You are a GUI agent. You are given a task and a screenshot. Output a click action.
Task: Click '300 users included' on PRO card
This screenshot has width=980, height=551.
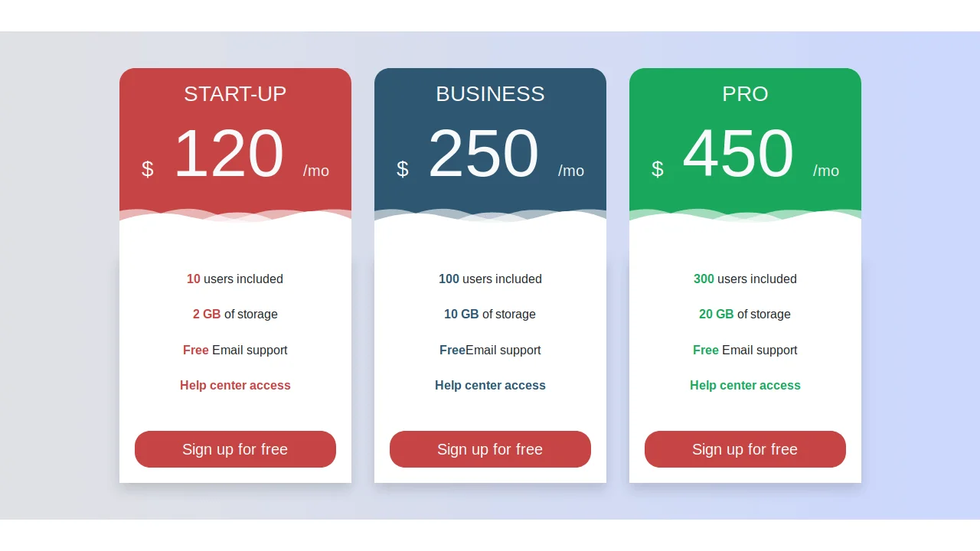click(745, 279)
